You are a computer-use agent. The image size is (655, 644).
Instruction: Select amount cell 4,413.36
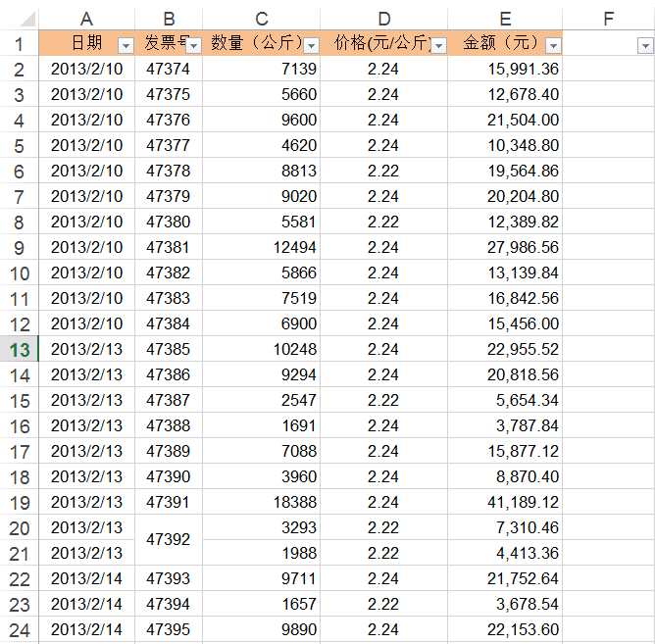pyautogui.click(x=505, y=553)
